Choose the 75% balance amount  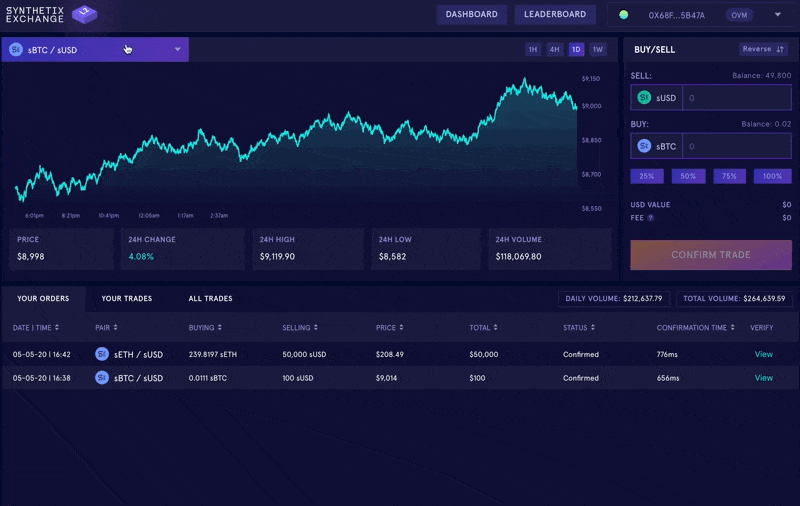730,176
